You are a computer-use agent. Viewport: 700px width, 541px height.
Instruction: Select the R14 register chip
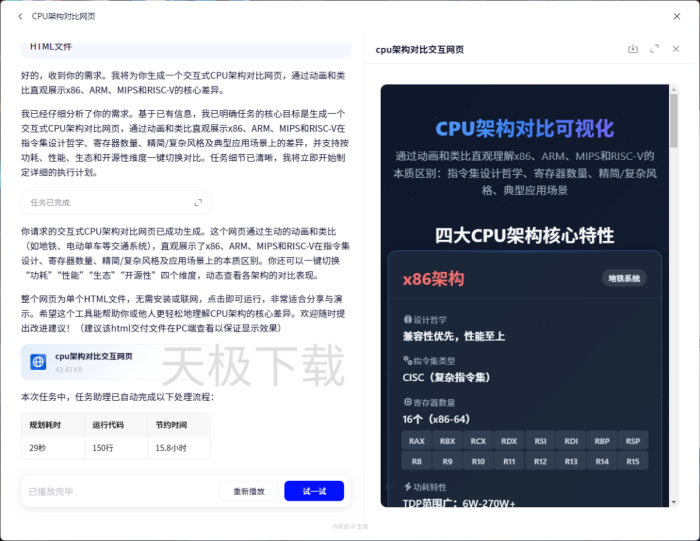(x=602, y=461)
